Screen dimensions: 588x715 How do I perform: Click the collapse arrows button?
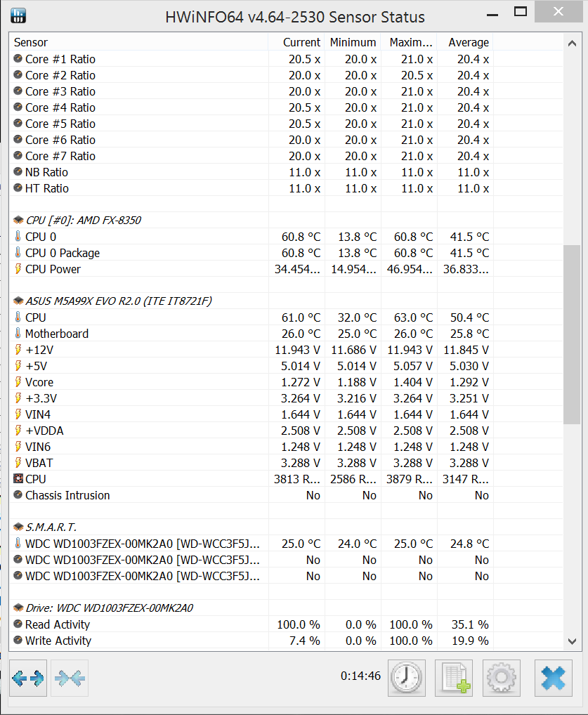70,678
